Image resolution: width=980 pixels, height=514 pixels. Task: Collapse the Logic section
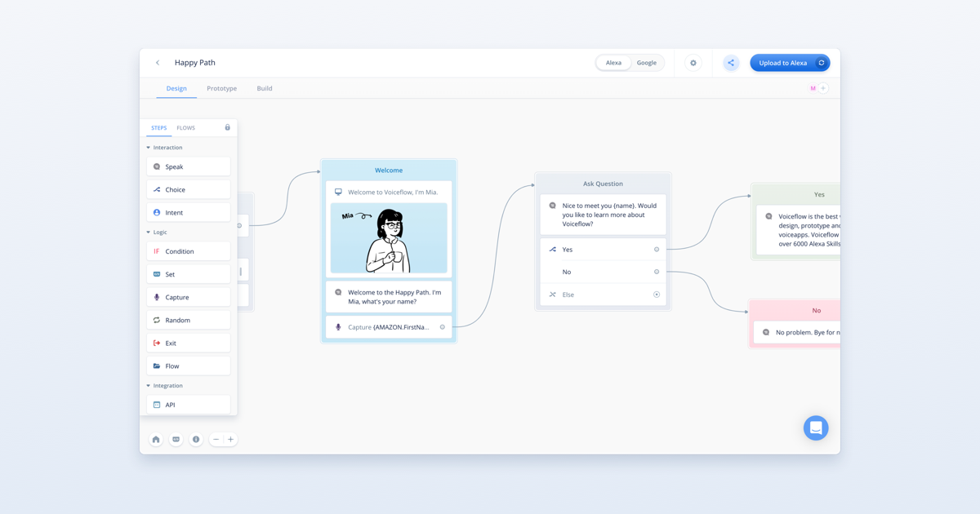pos(148,233)
